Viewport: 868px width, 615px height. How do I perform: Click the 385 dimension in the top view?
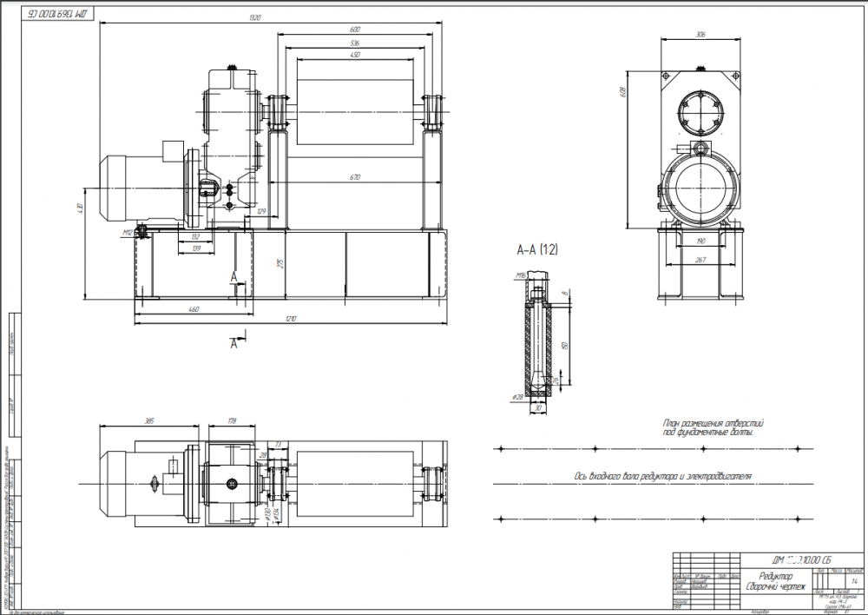149,421
